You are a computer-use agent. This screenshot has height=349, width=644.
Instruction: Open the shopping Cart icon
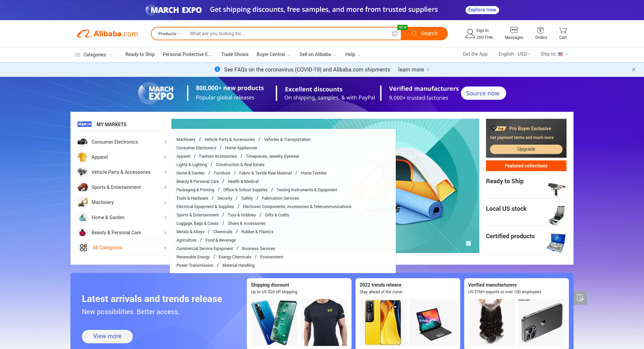[563, 30]
